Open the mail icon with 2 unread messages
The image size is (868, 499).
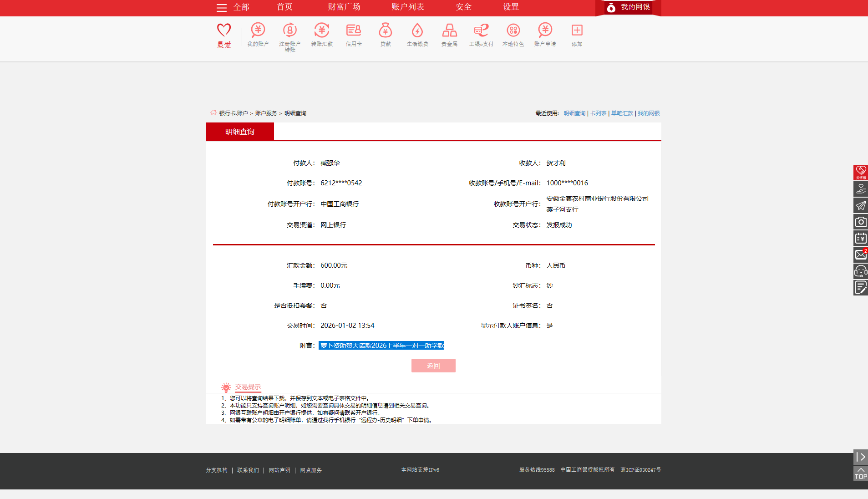coord(860,255)
